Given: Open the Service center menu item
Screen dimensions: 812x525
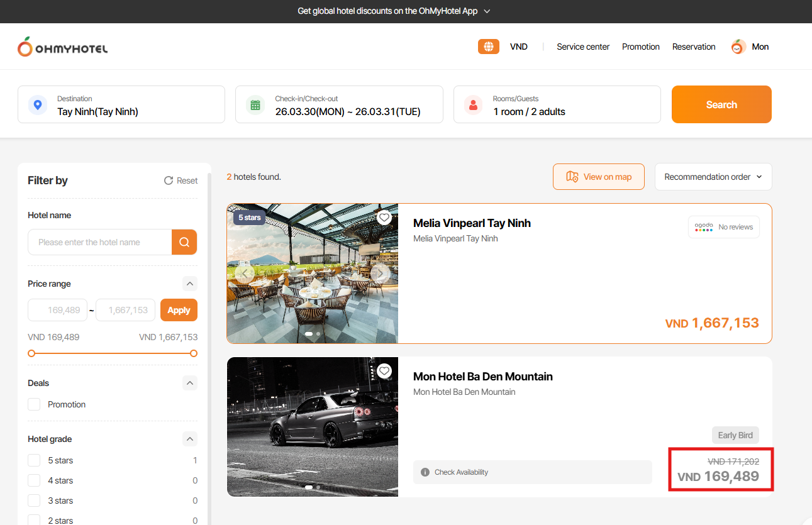Looking at the screenshot, I should 582,47.
